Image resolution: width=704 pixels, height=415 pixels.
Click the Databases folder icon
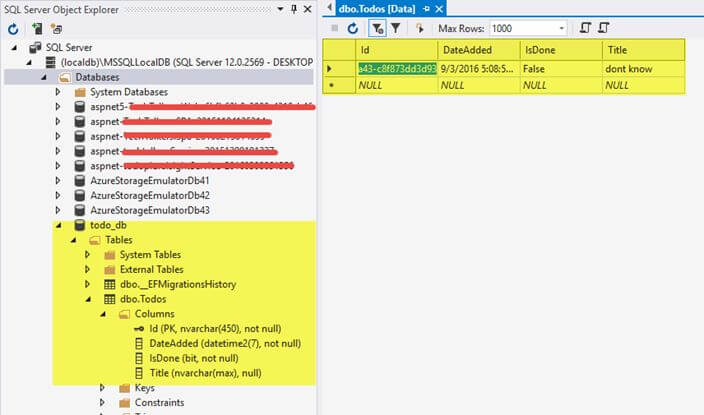click(x=65, y=77)
